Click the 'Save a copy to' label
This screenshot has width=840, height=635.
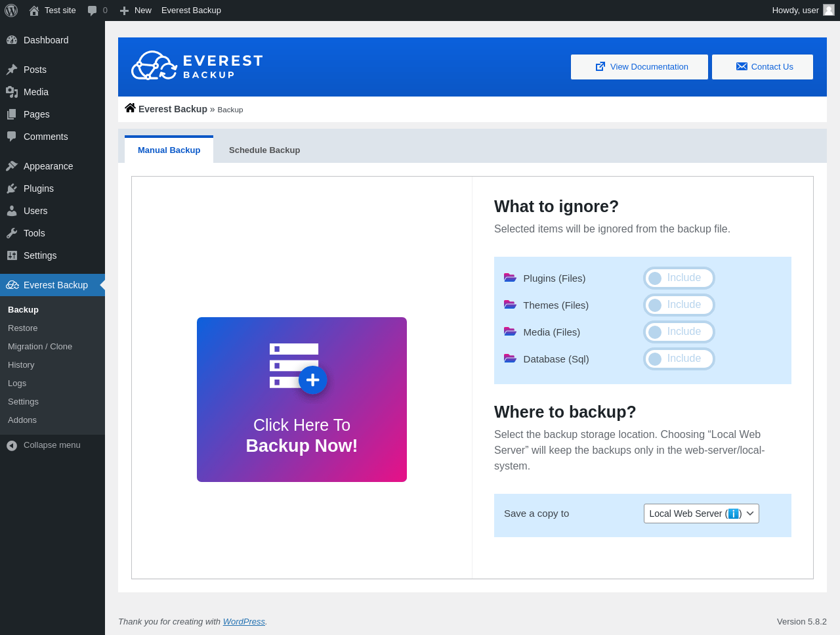point(537,514)
